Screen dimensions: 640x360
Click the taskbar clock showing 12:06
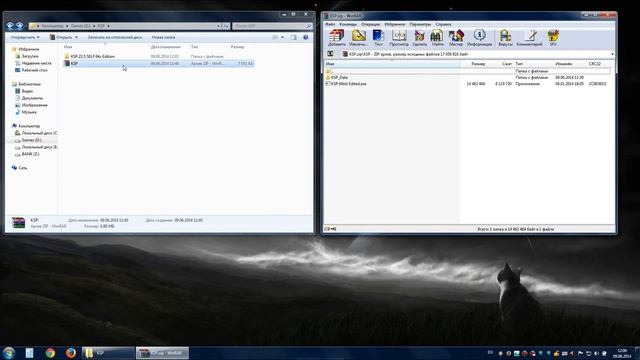click(x=622, y=353)
